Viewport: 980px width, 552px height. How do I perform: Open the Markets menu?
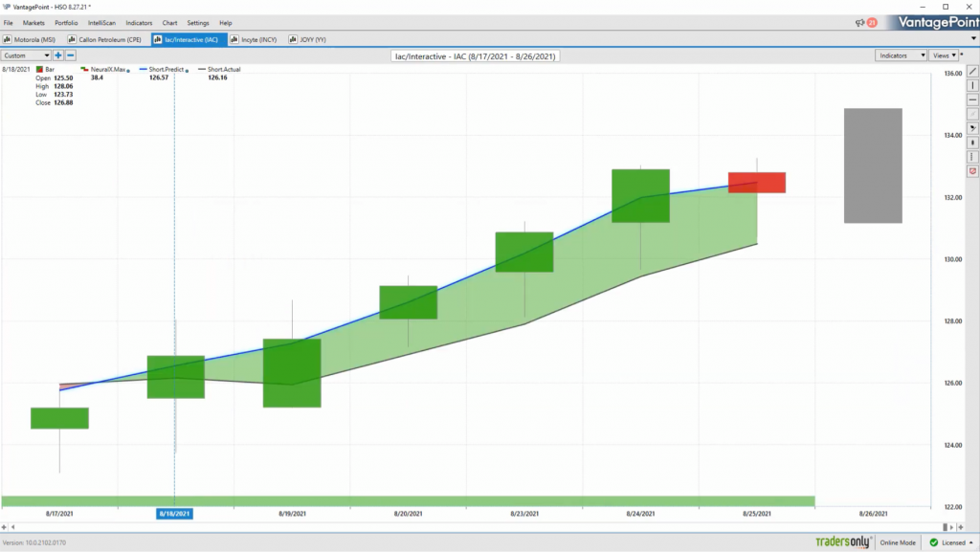coord(33,23)
